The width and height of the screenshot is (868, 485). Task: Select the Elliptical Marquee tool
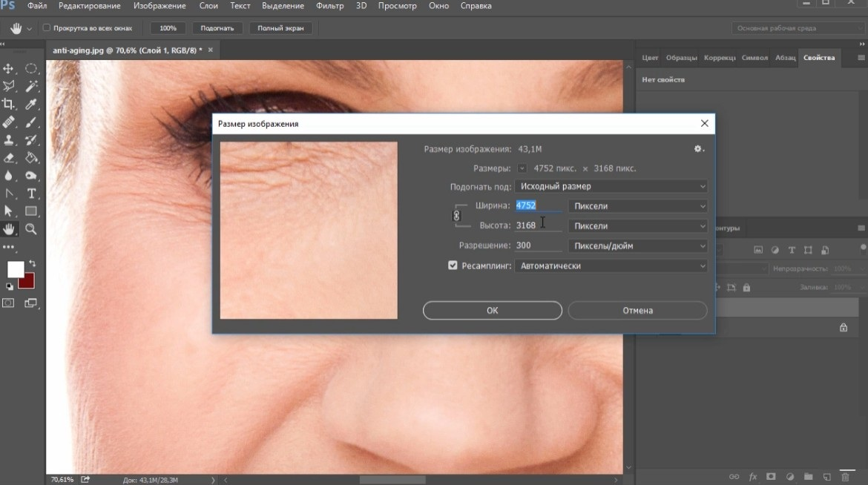tap(31, 69)
